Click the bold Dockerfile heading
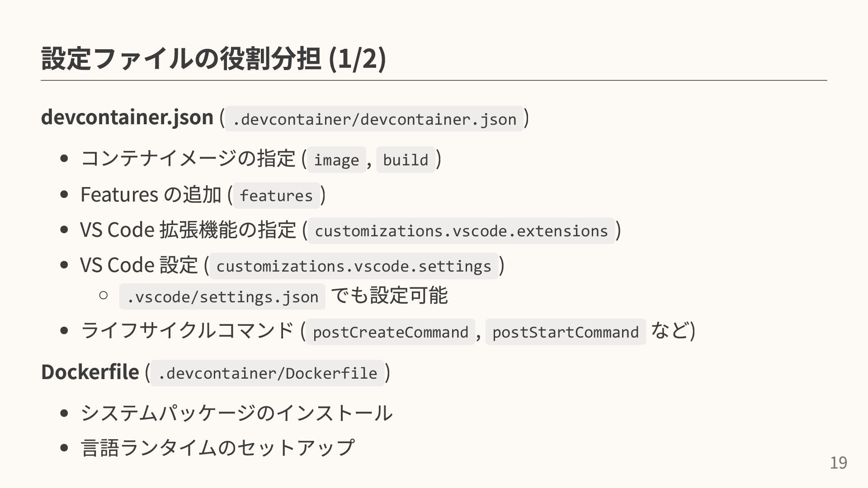The height and width of the screenshot is (488, 868). (90, 372)
